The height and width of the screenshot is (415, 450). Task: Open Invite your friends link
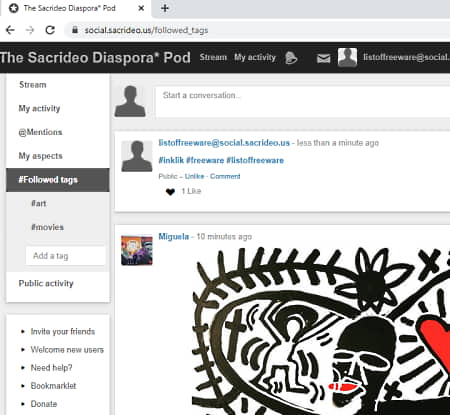(63, 332)
